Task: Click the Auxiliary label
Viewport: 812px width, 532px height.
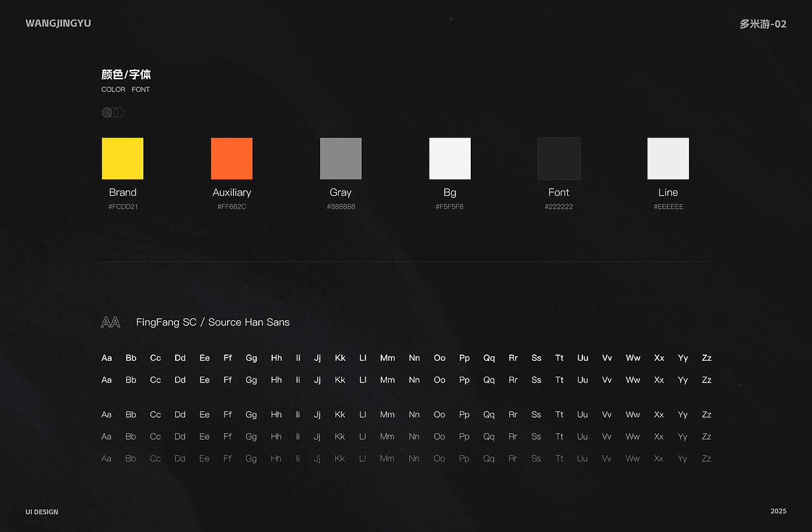Action: pyautogui.click(x=232, y=192)
